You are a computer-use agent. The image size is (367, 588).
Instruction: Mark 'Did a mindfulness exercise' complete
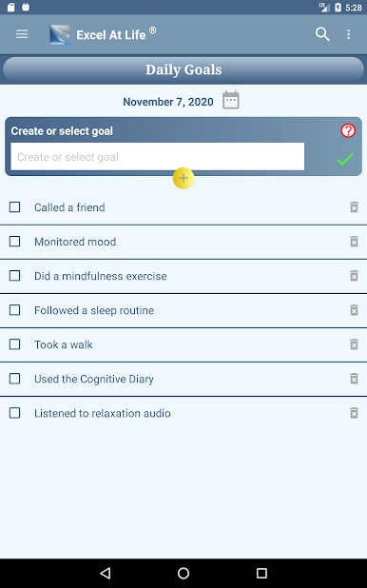click(14, 276)
